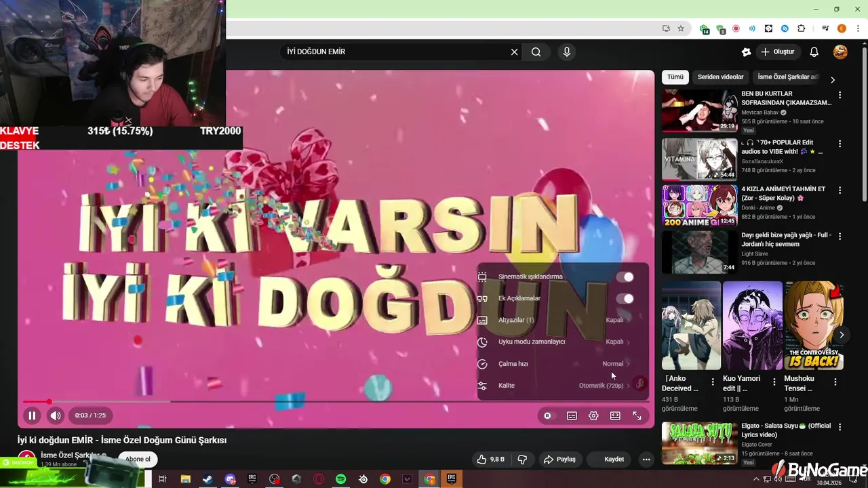The height and width of the screenshot is (488, 868).
Task: Open Mushoku Tensei short thumbnail
Action: click(814, 325)
